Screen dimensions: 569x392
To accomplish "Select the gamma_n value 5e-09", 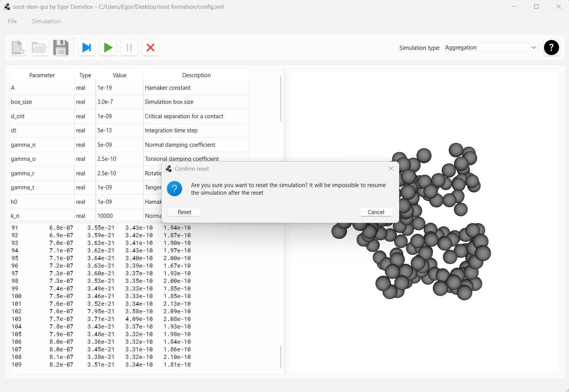I will tap(119, 145).
